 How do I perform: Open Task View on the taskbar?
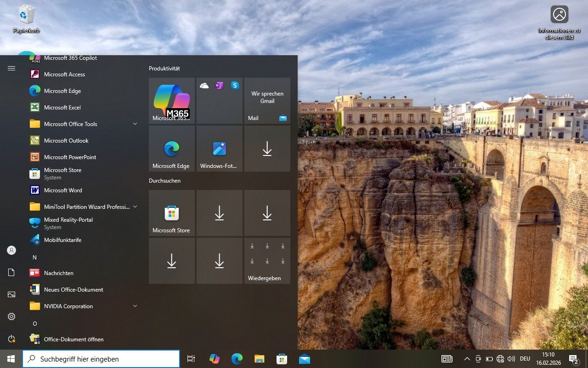click(191, 359)
